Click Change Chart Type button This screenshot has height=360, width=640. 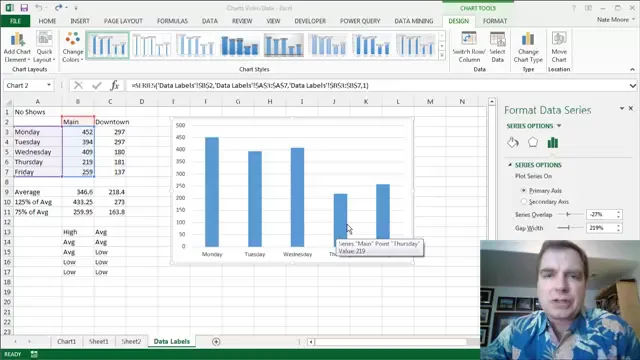pos(528,47)
